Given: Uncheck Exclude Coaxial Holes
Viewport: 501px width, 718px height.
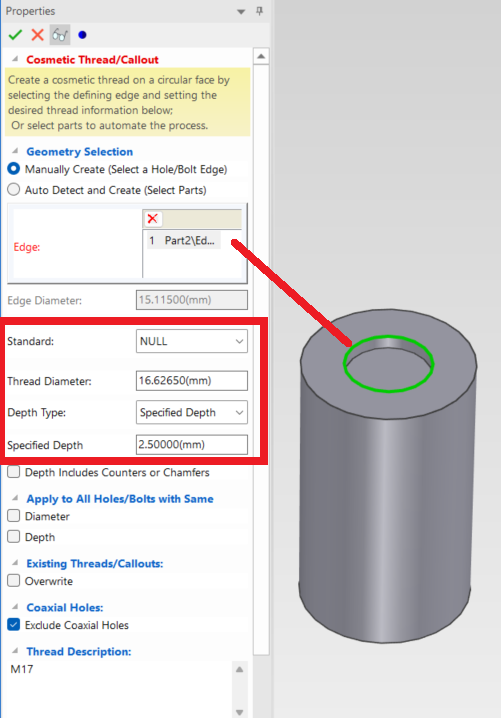Looking at the screenshot, I should pyautogui.click(x=14, y=625).
